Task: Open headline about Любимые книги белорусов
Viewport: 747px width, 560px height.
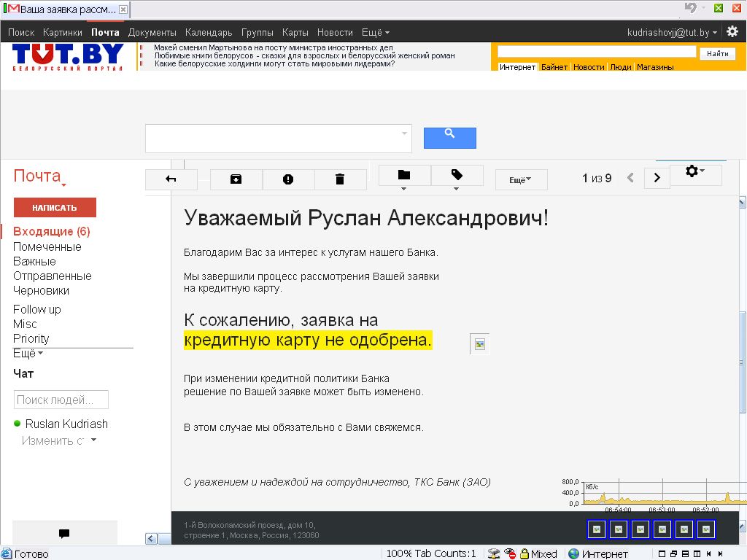Action: pyautogui.click(x=304, y=55)
